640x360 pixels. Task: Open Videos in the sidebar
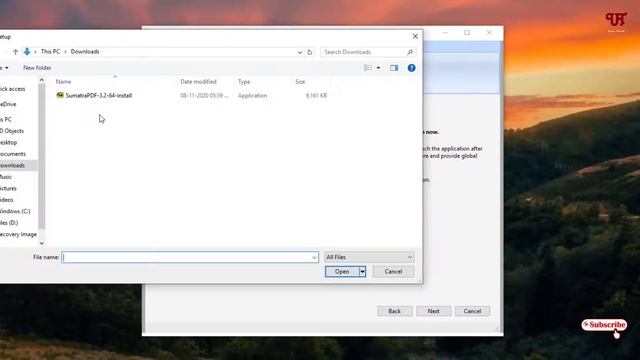click(x=7, y=200)
